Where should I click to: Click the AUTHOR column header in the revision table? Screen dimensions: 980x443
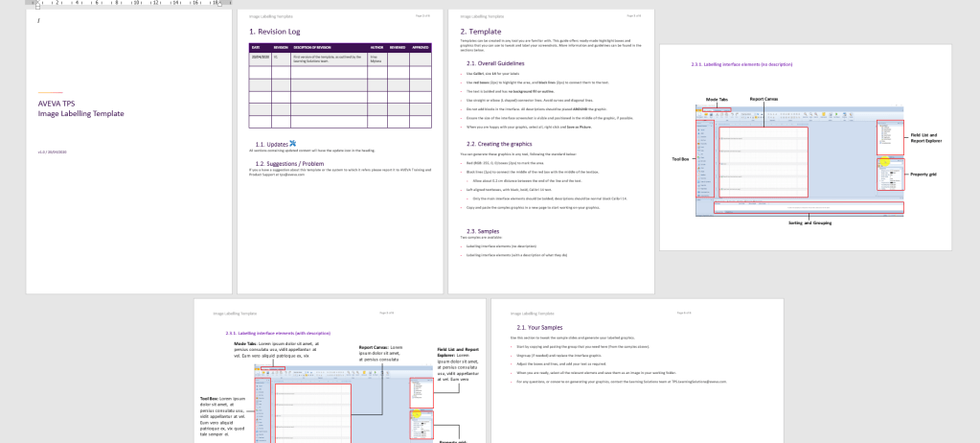[376, 47]
